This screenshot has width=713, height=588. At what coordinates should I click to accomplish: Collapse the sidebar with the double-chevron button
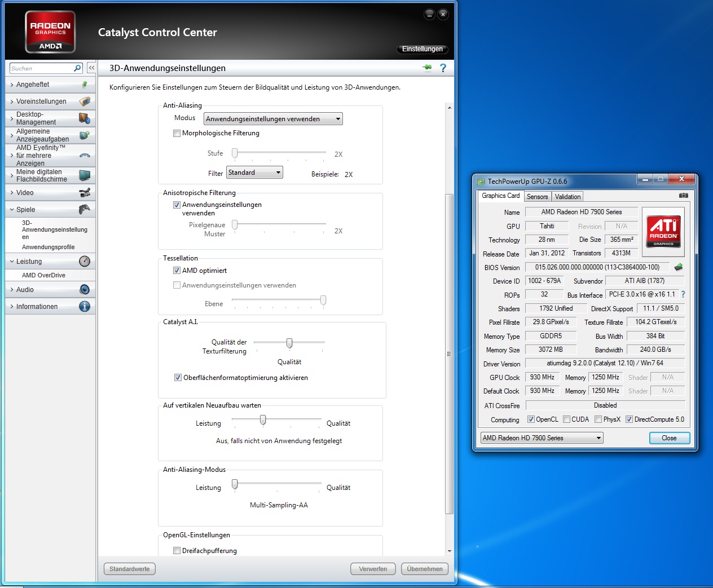coord(91,68)
